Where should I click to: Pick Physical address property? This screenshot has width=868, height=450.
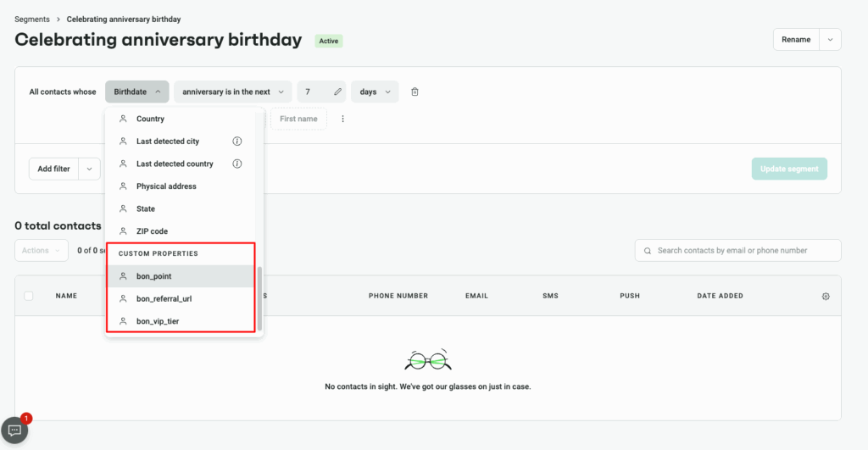tap(166, 186)
